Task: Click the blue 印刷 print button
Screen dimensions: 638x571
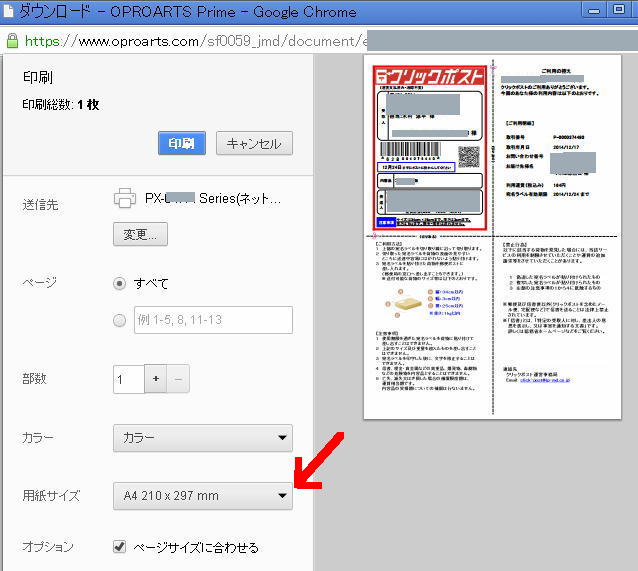Action: point(181,143)
